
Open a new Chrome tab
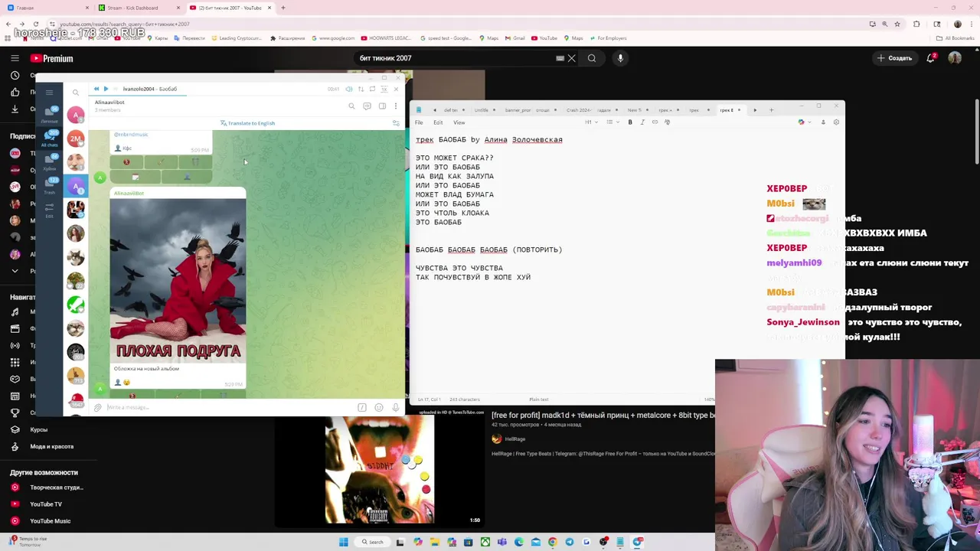283,8
